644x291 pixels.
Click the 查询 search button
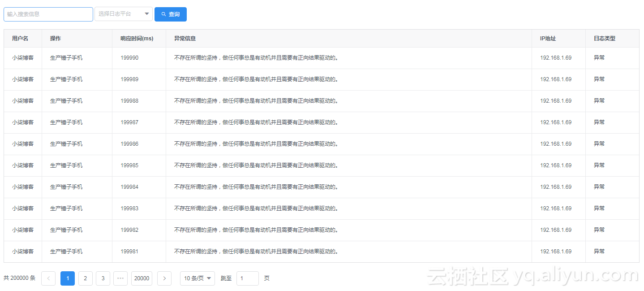pos(171,14)
